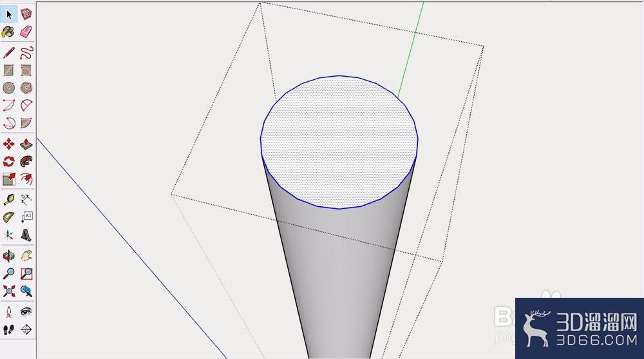The image size is (644, 359).
Task: Select the Polygon tool
Action: (26, 88)
